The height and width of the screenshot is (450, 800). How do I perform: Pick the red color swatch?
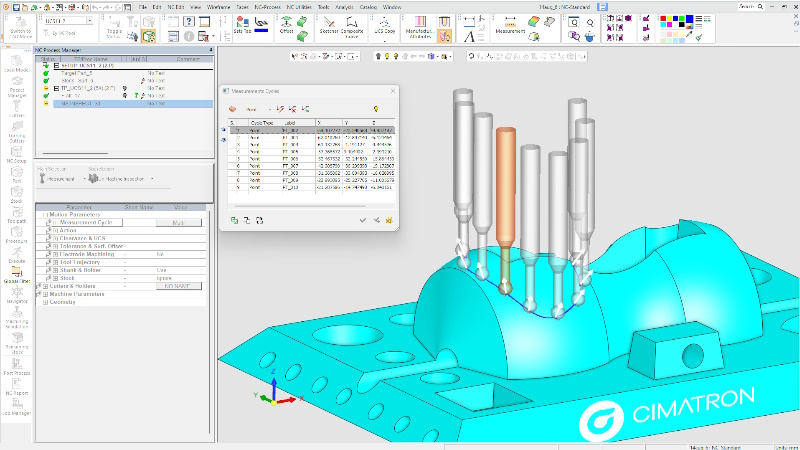click(663, 18)
